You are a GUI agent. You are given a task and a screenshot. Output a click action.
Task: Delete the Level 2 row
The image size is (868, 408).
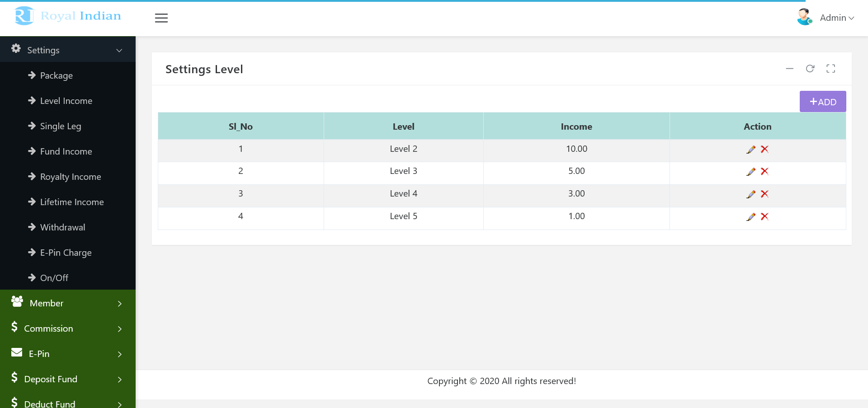(764, 149)
